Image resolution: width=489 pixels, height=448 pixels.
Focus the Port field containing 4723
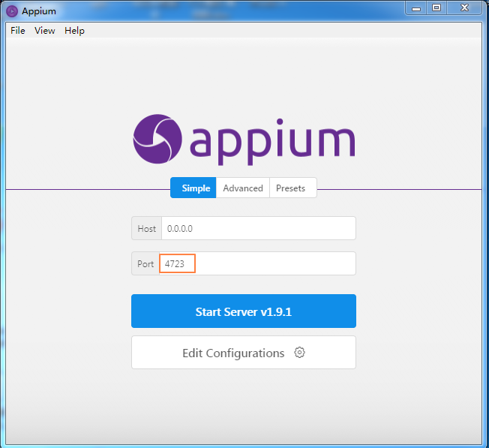click(x=256, y=263)
